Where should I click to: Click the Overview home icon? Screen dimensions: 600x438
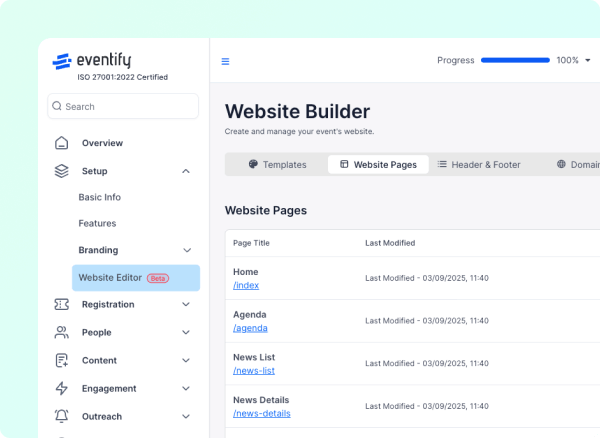click(x=62, y=143)
